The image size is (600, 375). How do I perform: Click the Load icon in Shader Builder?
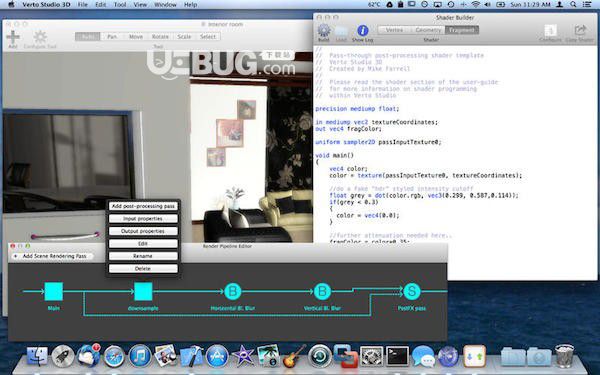point(341,31)
